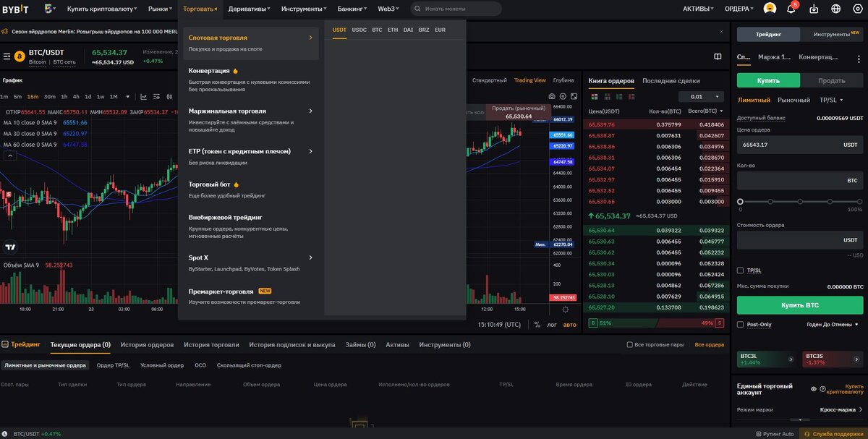Viewport: 868px width, 439px height.
Task: Take a chart snapshot with camera icon
Action: (552, 96)
